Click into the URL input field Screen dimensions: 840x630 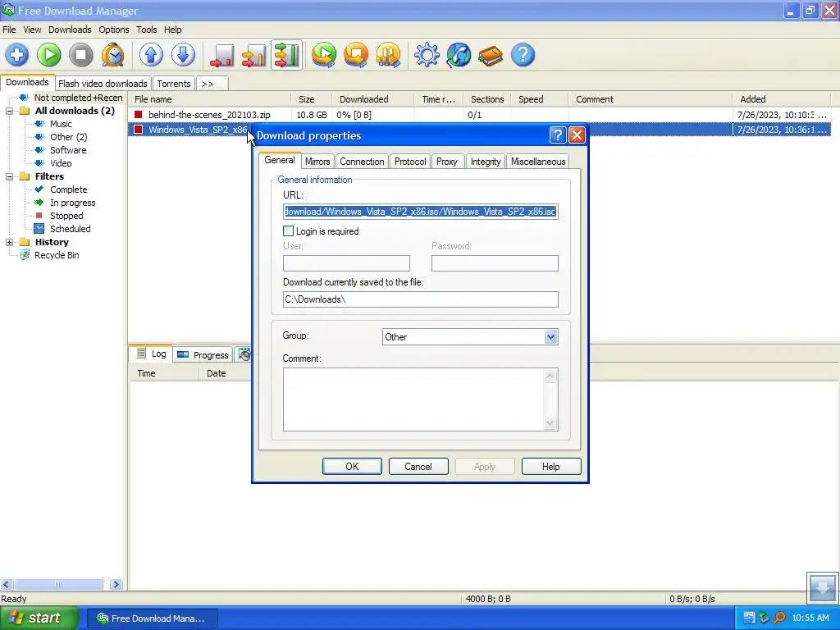pos(421,212)
